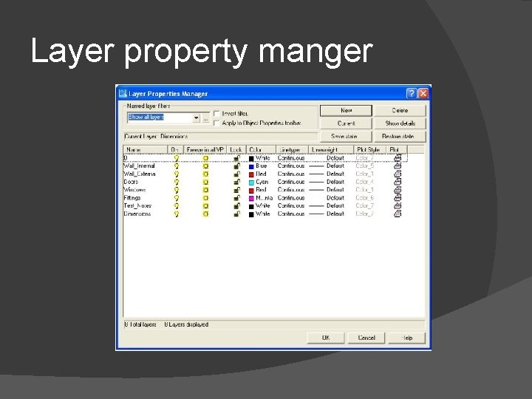The image size is (532, 399).
Task: Select the Wall_Internal layer name
Action: 140,166
